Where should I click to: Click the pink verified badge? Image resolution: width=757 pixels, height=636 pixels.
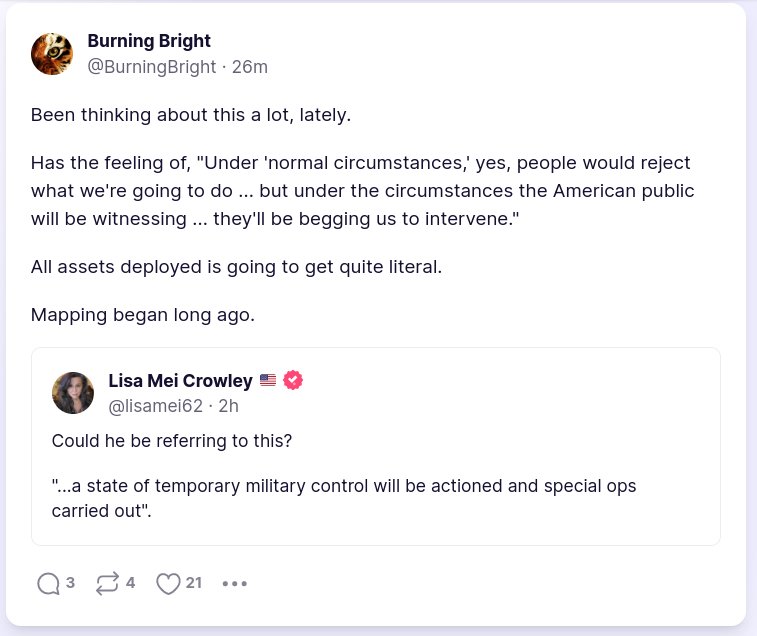293,380
